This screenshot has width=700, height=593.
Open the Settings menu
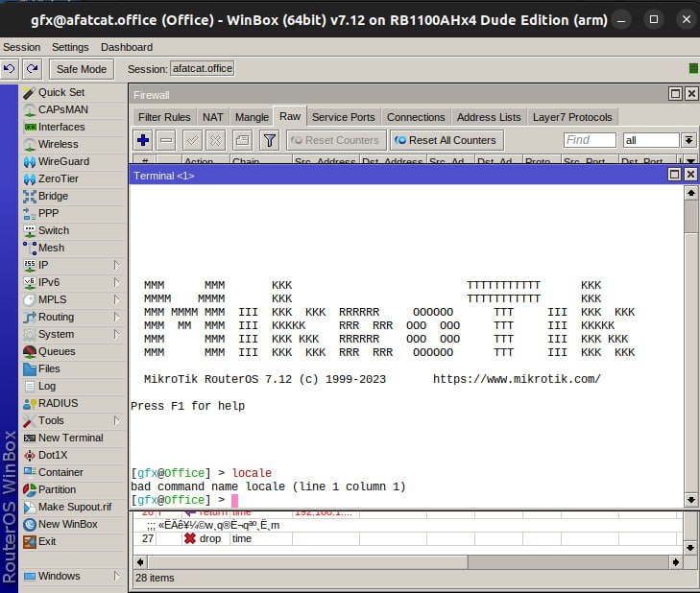click(70, 47)
